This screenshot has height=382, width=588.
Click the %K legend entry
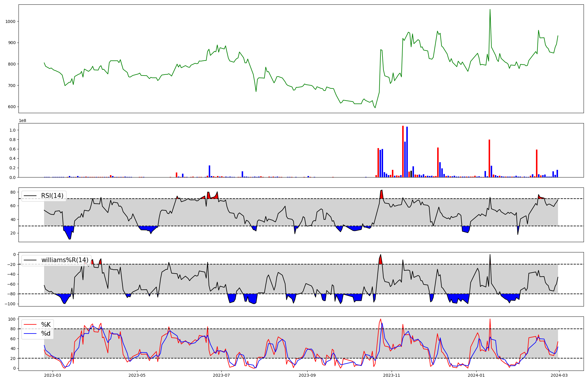(x=46, y=325)
